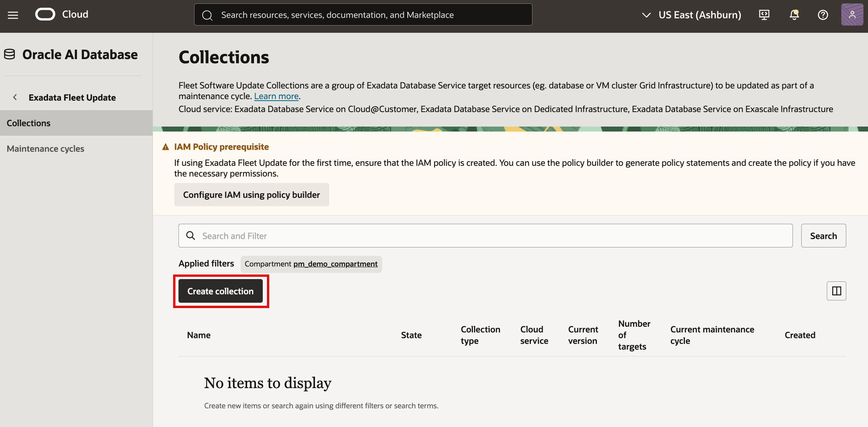The height and width of the screenshot is (427, 868).
Task: Click the Oracle Cloud logo
Action: coord(45,14)
